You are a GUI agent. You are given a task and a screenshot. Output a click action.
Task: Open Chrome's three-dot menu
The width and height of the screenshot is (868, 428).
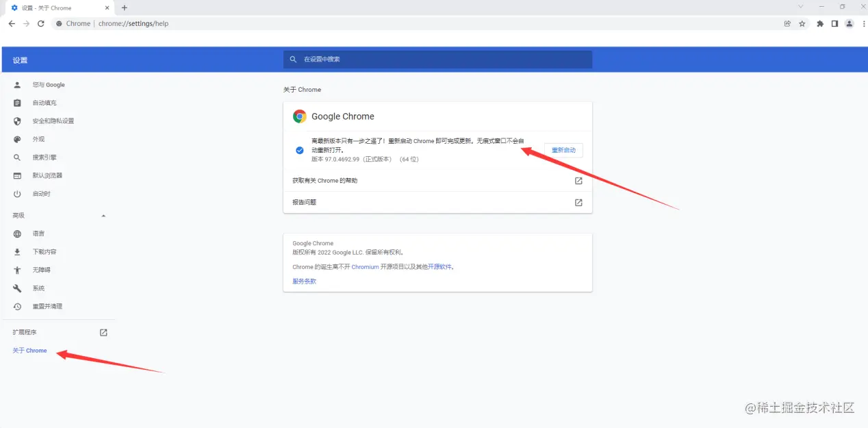[864, 23]
